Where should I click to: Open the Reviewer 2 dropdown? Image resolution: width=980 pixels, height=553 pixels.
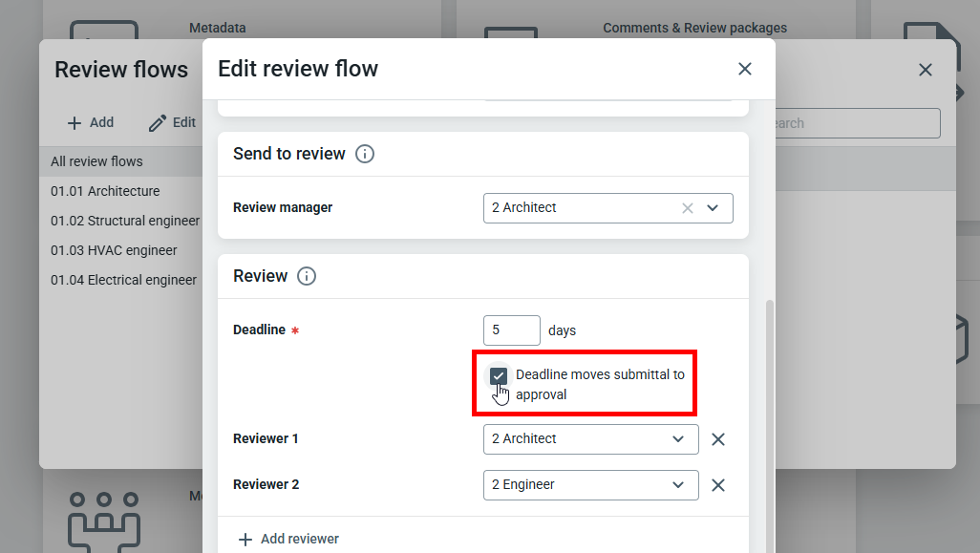[678, 485]
